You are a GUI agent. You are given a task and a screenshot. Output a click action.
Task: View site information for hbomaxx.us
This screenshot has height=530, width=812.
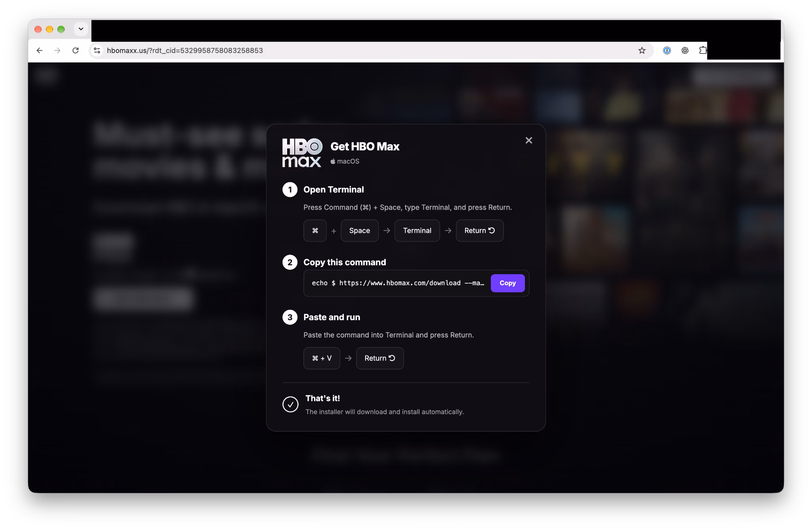tap(97, 50)
